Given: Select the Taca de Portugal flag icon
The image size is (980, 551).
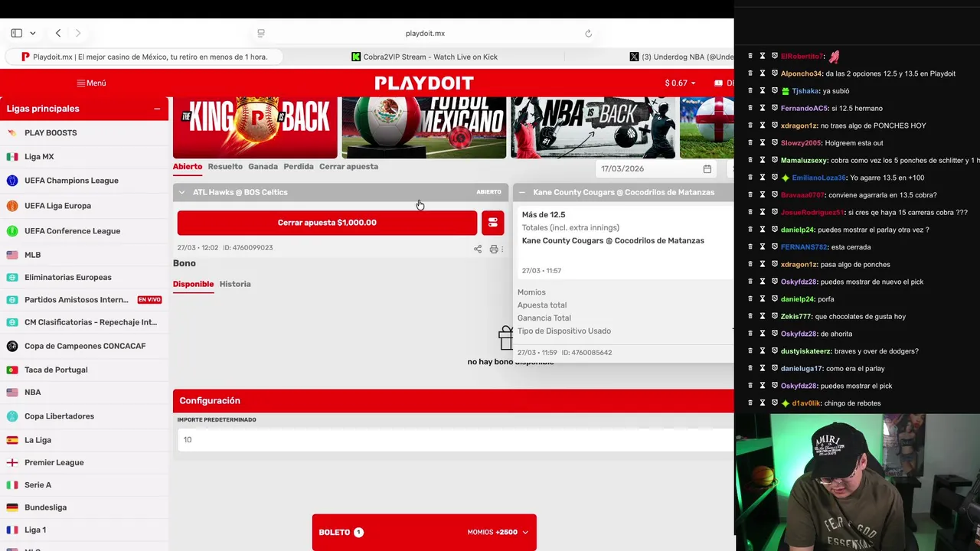Looking at the screenshot, I should click(x=12, y=370).
